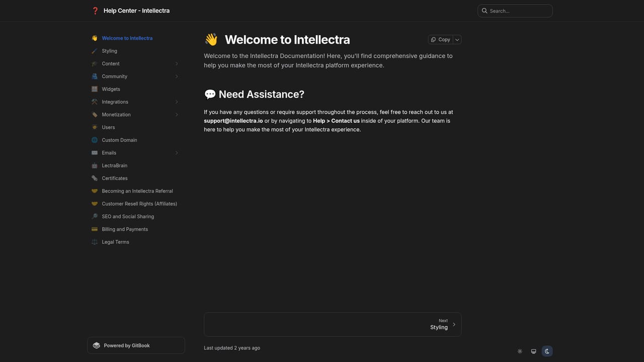
Task: Open the dropdown arrow beside Copy
Action: (457, 40)
